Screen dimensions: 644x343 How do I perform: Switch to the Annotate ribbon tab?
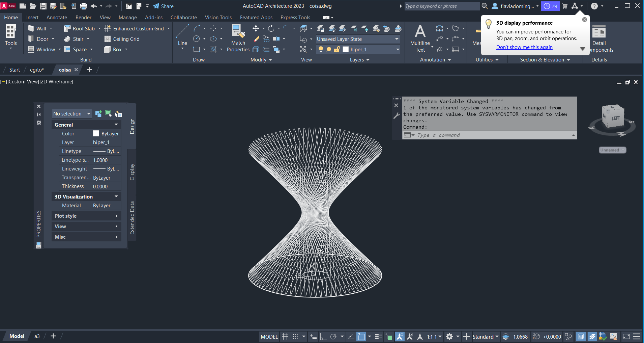pos(57,18)
